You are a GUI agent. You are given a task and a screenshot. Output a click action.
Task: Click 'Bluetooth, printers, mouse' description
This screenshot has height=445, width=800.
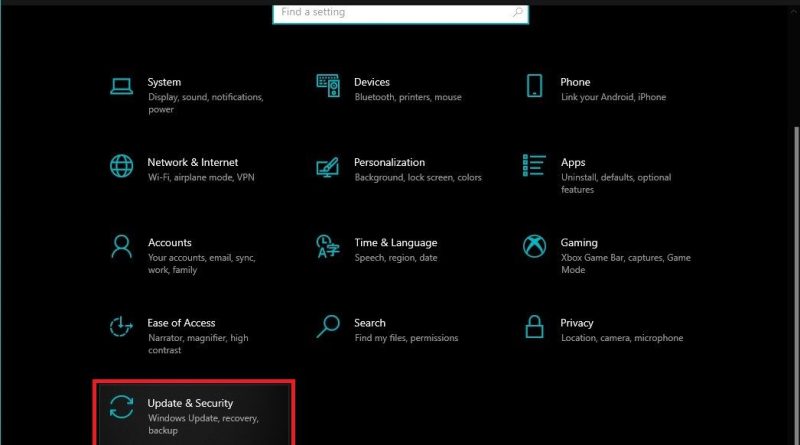pos(408,97)
